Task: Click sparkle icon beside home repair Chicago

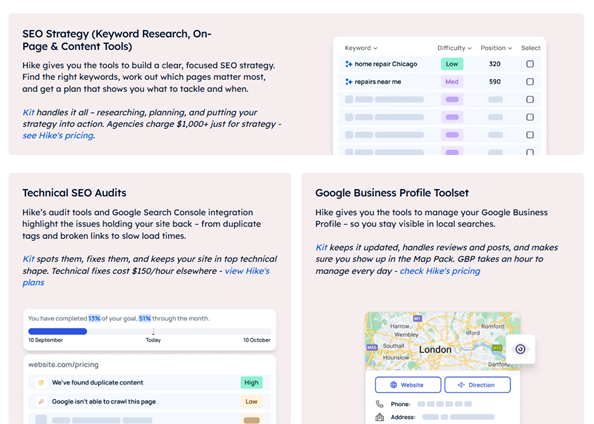Action: (x=349, y=64)
